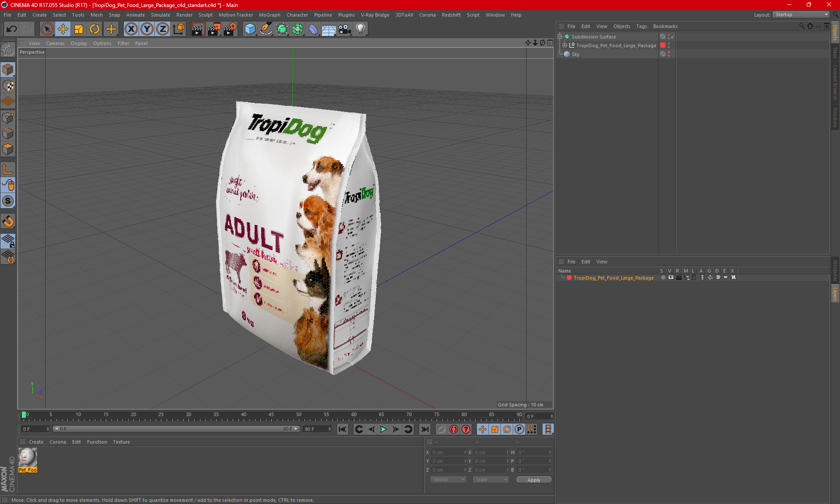Select the Sky object
Viewport: 840px width, 504px height.
point(575,54)
